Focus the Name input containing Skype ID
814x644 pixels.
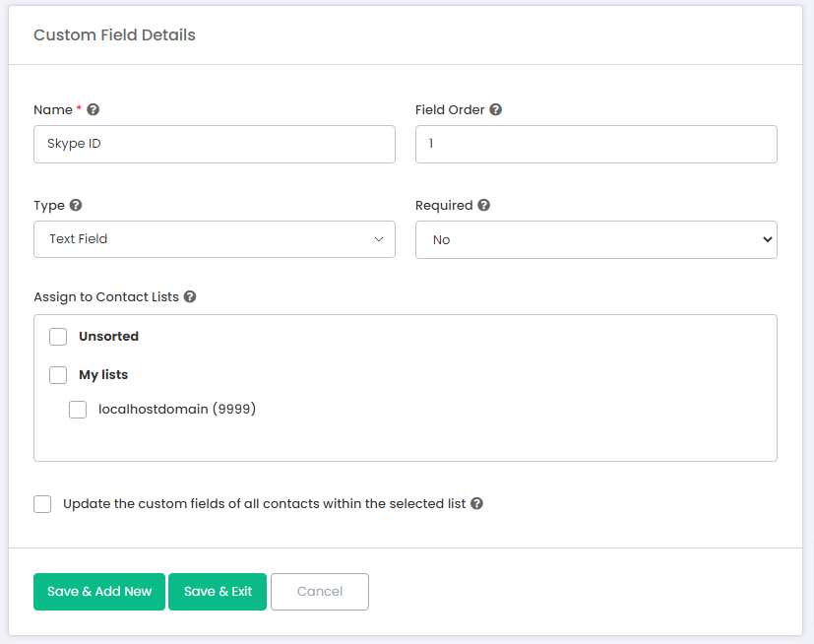(215, 144)
